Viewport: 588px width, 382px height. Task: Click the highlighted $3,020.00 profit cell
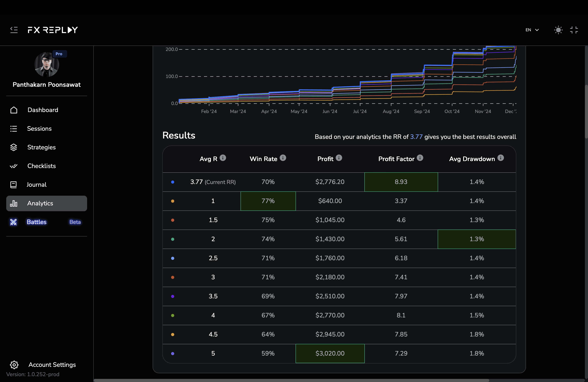(x=330, y=353)
